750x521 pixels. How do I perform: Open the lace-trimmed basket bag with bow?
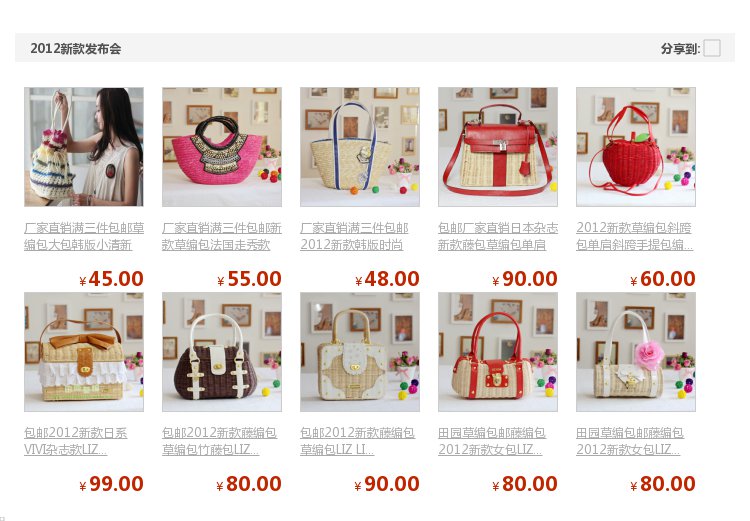click(84, 352)
